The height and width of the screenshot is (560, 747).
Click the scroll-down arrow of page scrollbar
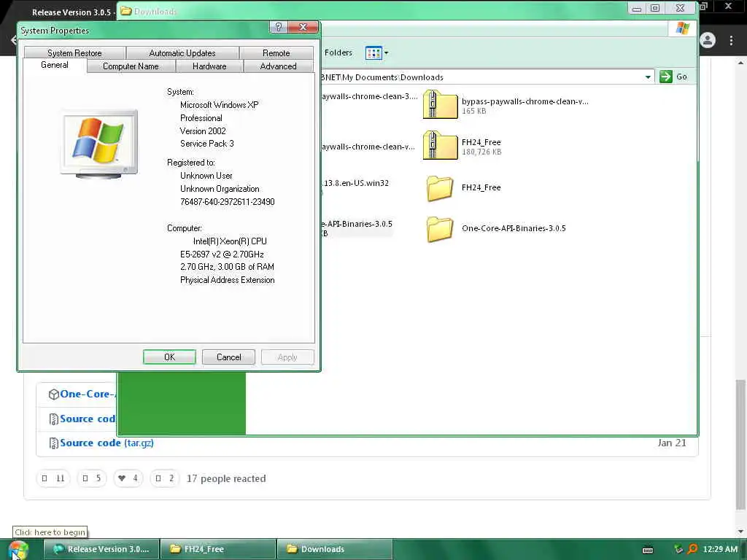(740, 532)
